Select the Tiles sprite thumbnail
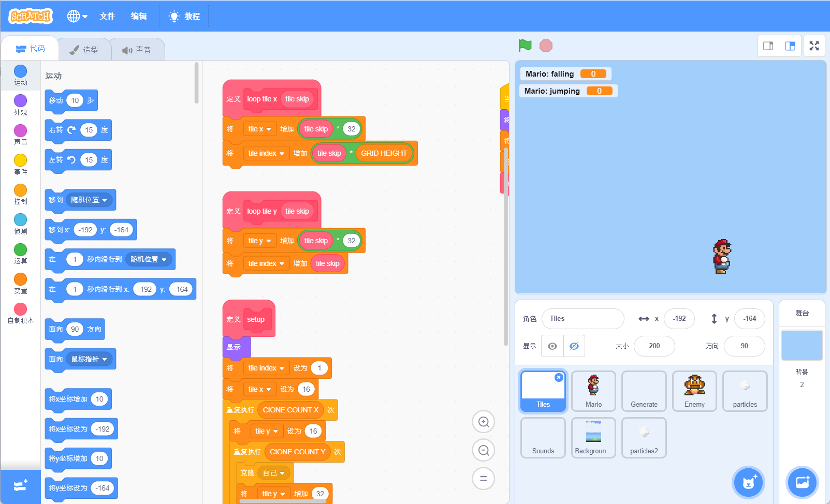This screenshot has width=830, height=504. pyautogui.click(x=543, y=391)
